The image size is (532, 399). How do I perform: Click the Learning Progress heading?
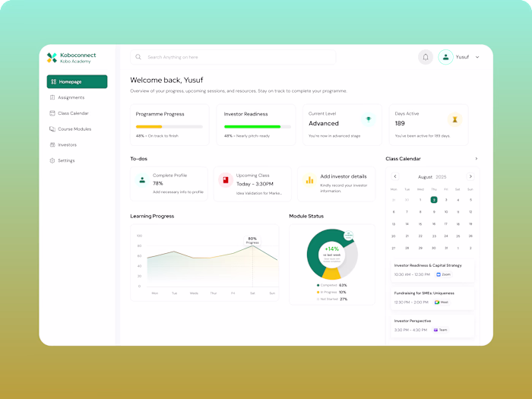[152, 216]
